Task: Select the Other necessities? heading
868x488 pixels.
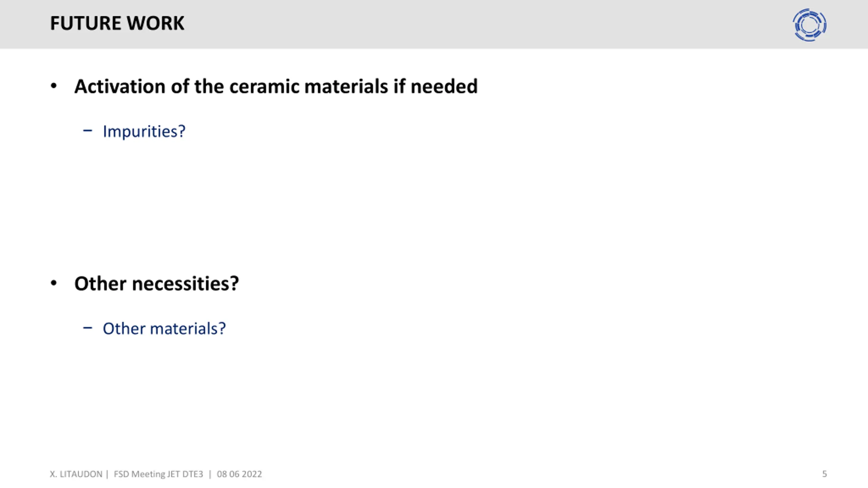Action: click(157, 284)
